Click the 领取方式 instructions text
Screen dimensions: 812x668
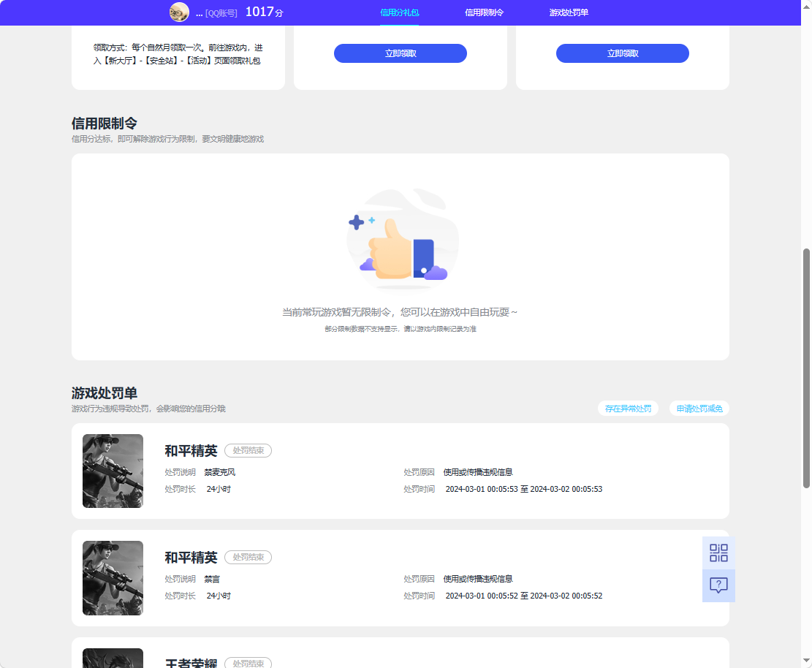pyautogui.click(x=178, y=54)
